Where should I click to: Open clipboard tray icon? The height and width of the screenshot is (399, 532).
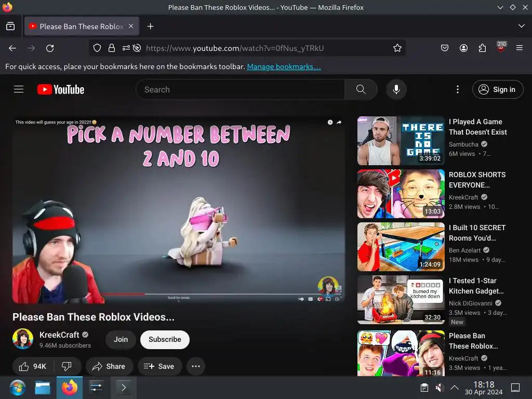coord(424,388)
